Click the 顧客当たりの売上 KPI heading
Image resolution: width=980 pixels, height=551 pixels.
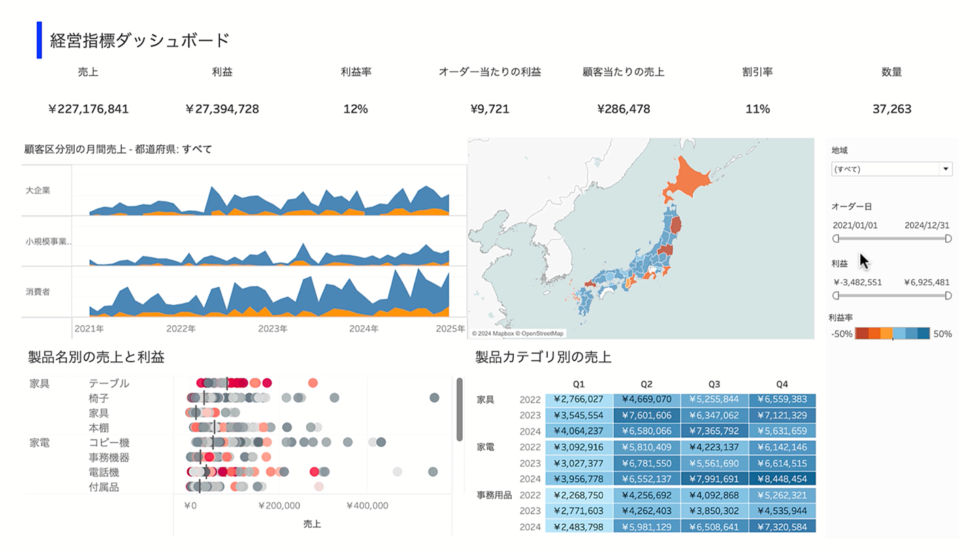[623, 72]
